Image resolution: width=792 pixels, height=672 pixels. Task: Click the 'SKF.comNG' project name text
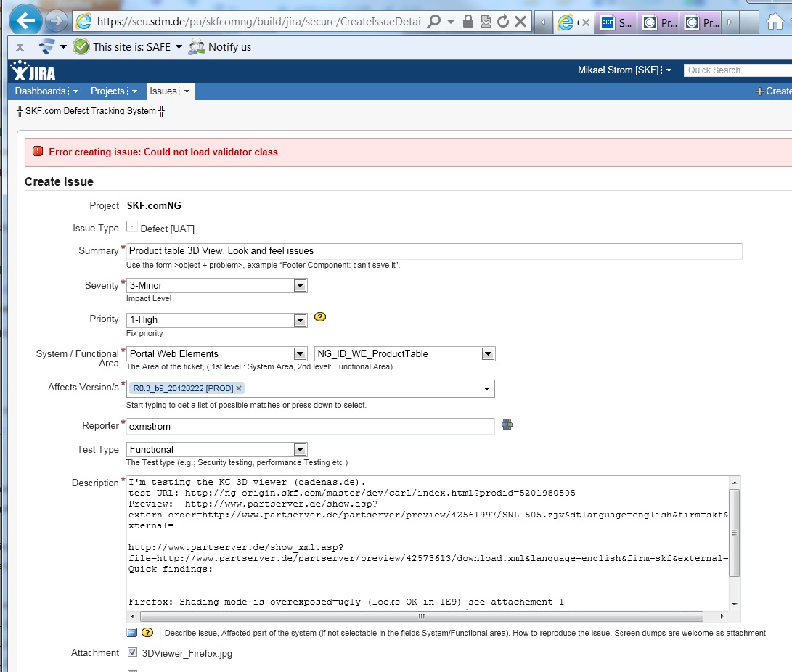pyautogui.click(x=154, y=205)
